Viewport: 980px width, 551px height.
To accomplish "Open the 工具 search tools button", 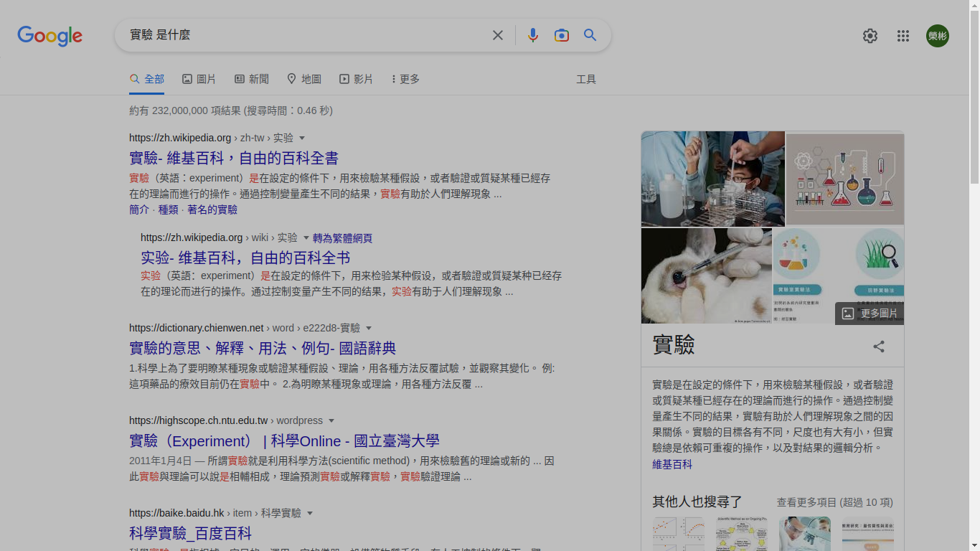I will tap(586, 79).
